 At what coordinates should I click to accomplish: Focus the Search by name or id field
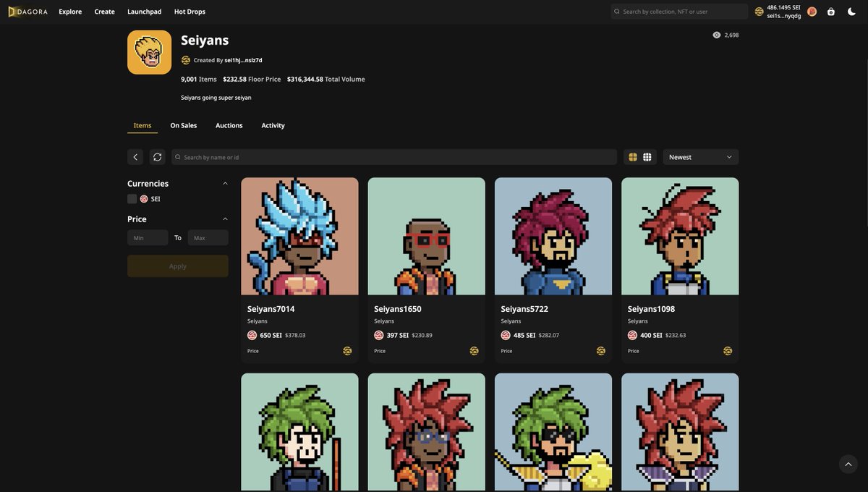(394, 157)
